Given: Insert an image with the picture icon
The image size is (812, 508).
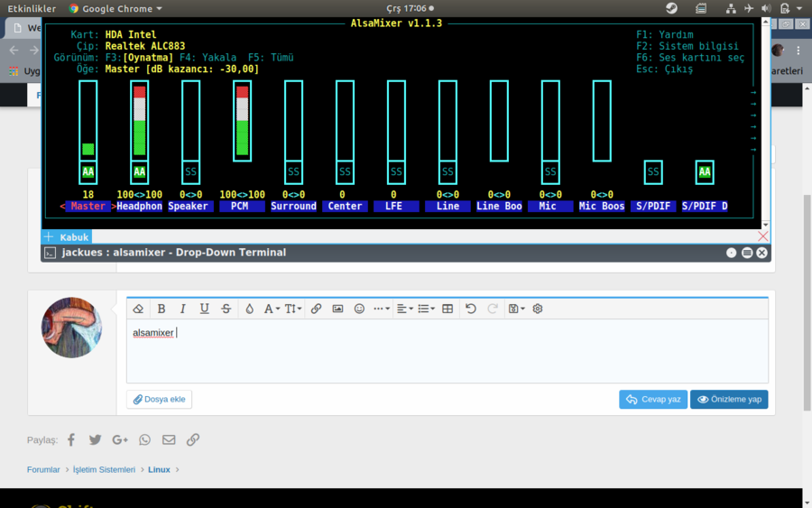Looking at the screenshot, I should tap(337, 309).
